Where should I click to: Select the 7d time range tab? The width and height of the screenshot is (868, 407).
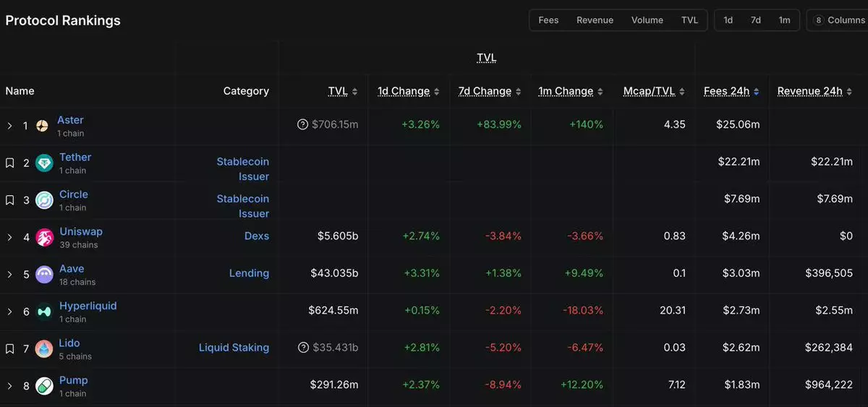[756, 20]
